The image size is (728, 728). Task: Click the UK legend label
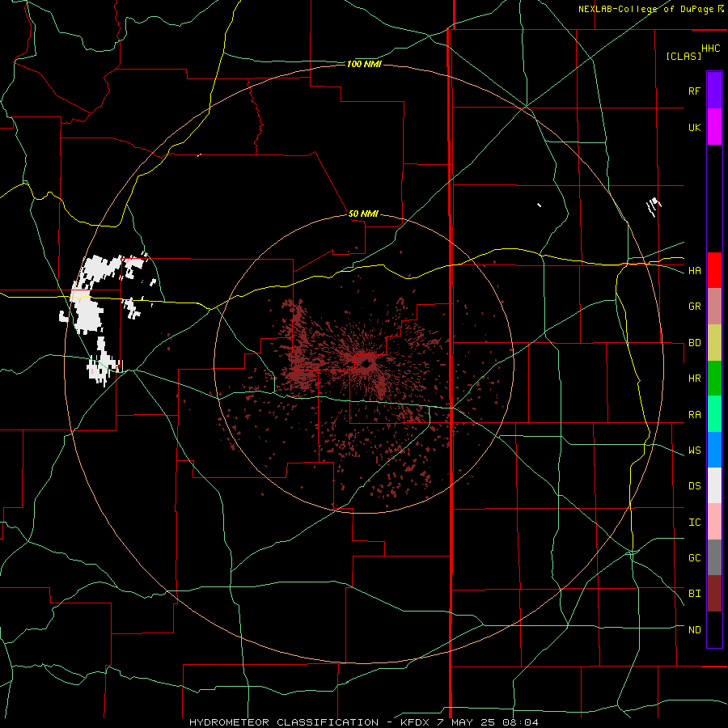pyautogui.click(x=694, y=127)
